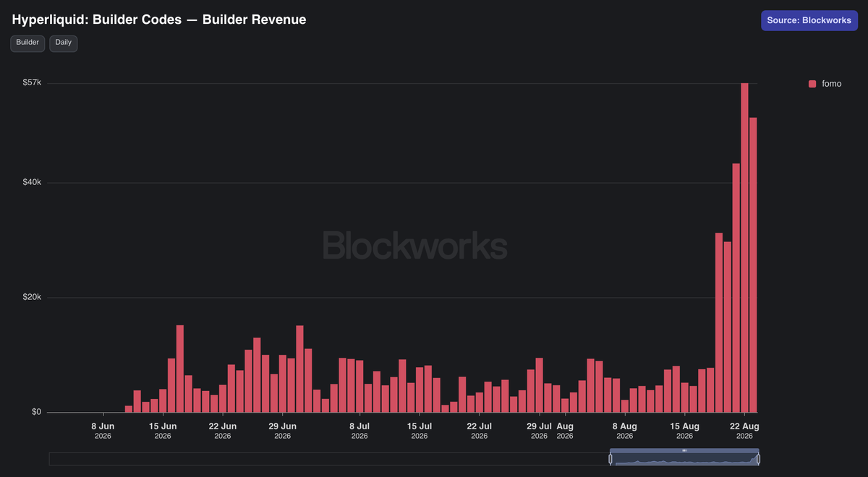Select the Builder filter tag
Image resolution: width=868 pixels, height=477 pixels.
pyautogui.click(x=27, y=43)
